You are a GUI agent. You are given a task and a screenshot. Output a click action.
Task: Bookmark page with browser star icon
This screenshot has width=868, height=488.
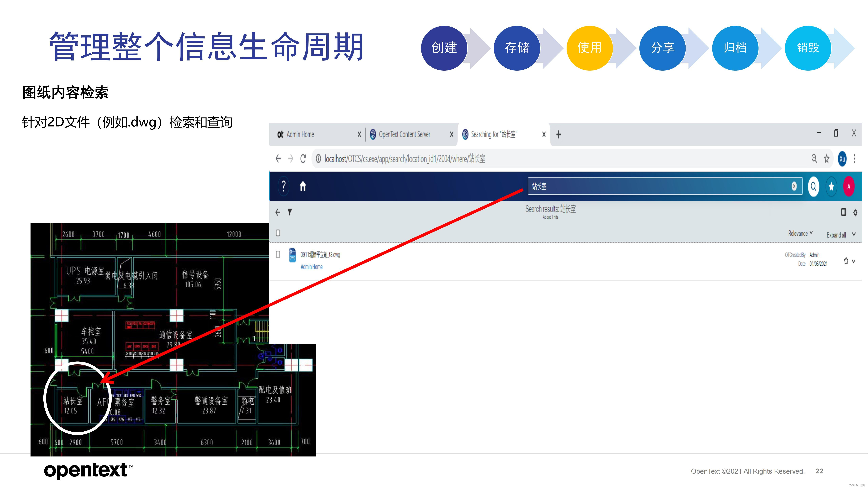point(827,159)
